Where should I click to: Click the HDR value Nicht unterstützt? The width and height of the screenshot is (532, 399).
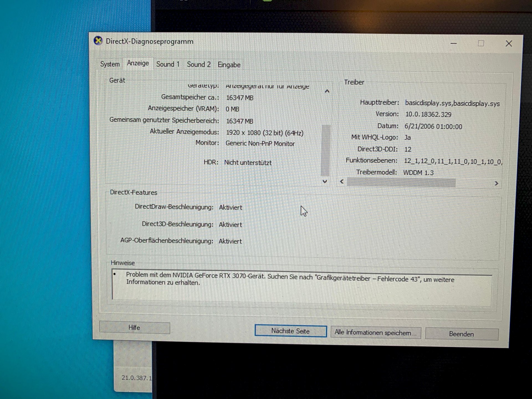tap(248, 163)
